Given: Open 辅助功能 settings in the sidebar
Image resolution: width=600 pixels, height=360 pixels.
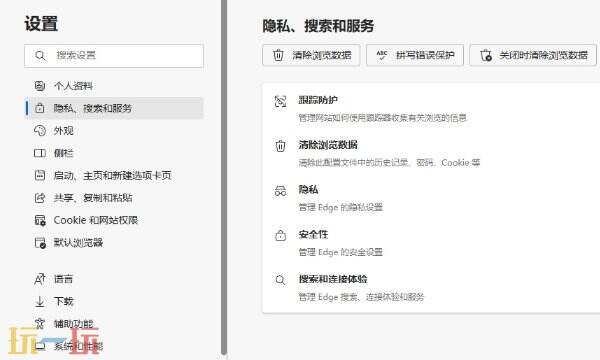Looking at the screenshot, I should pos(114,324).
